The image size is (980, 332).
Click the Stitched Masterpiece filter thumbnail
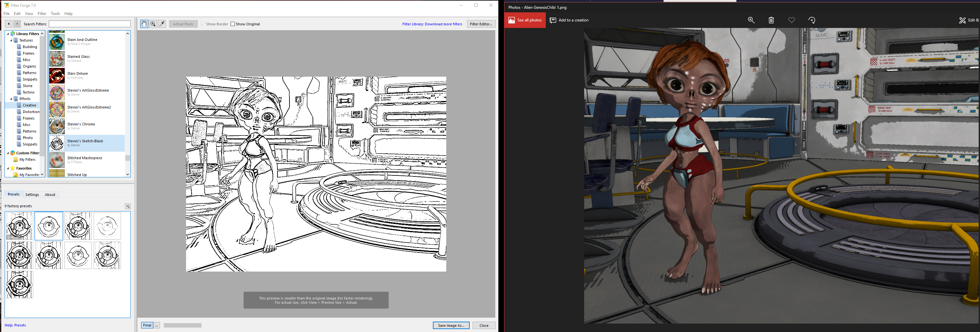[57, 160]
